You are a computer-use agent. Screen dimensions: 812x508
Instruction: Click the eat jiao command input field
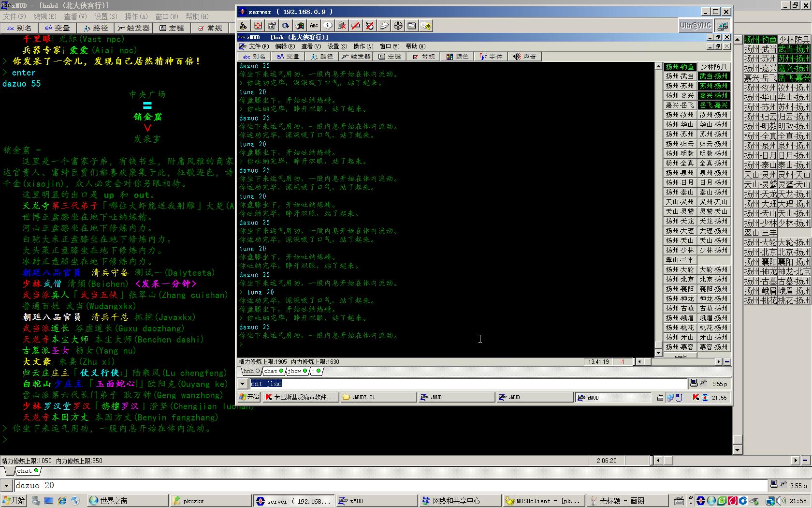(x=468, y=384)
